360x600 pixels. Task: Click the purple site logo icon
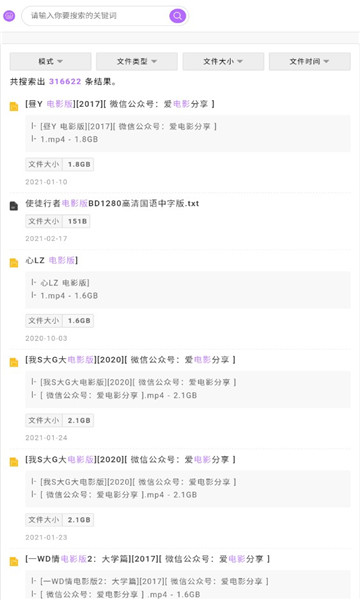pos(9,16)
